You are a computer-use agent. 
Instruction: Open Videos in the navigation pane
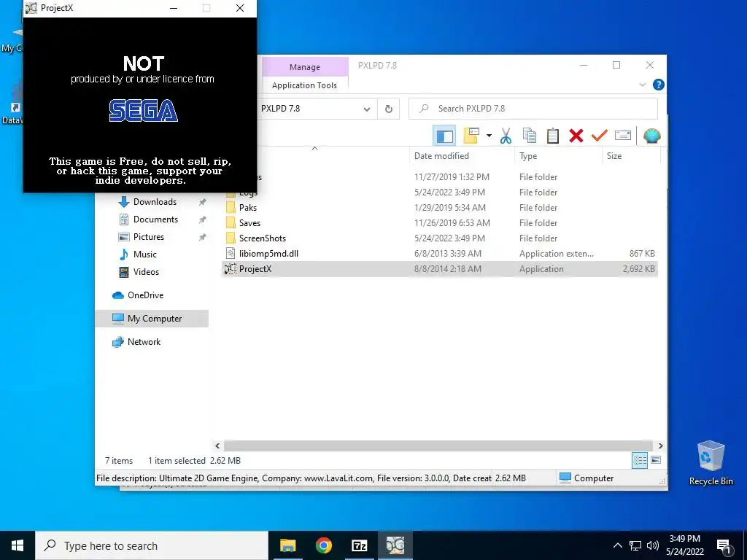tap(146, 272)
